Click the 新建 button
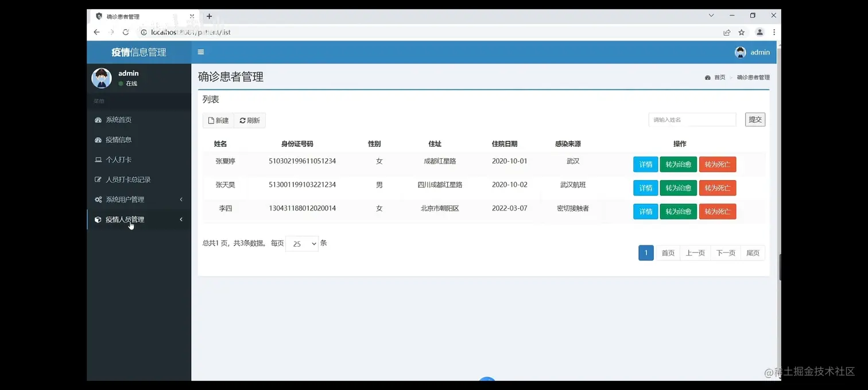Image resolution: width=868 pixels, height=390 pixels. [218, 120]
